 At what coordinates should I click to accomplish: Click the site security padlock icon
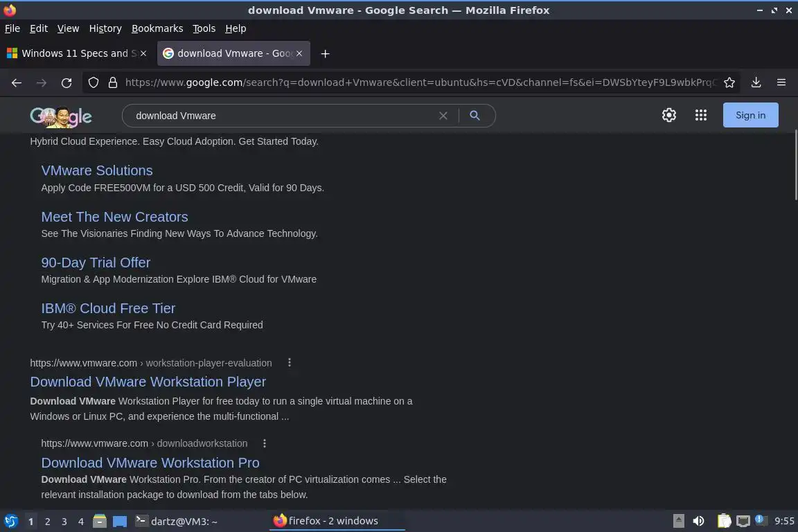pos(113,82)
